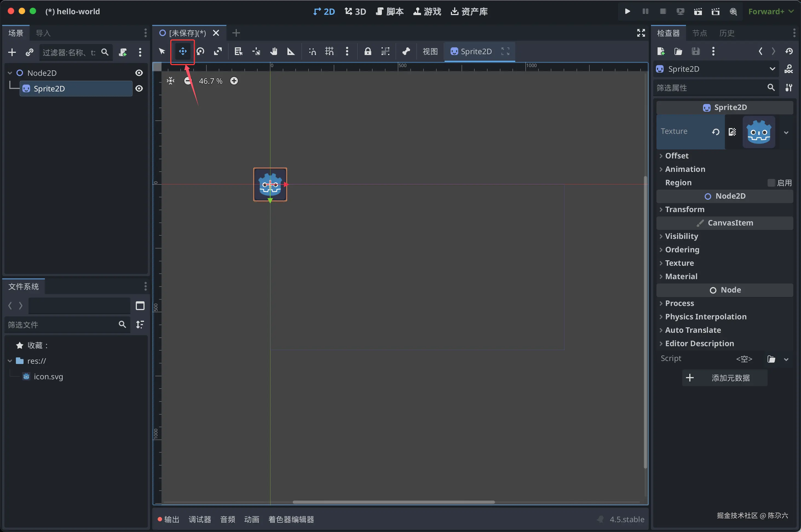Run the project with play button
The image size is (801, 532).
pos(627,11)
